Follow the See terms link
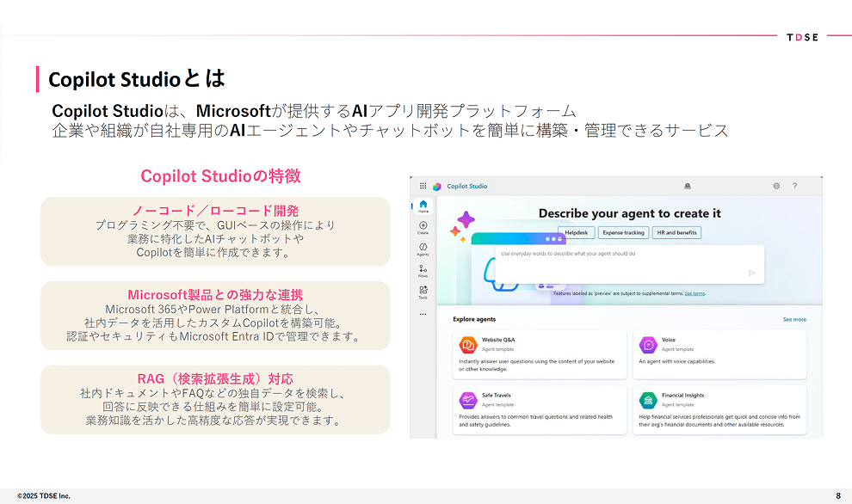The width and height of the screenshot is (852, 504). pyautogui.click(x=695, y=293)
